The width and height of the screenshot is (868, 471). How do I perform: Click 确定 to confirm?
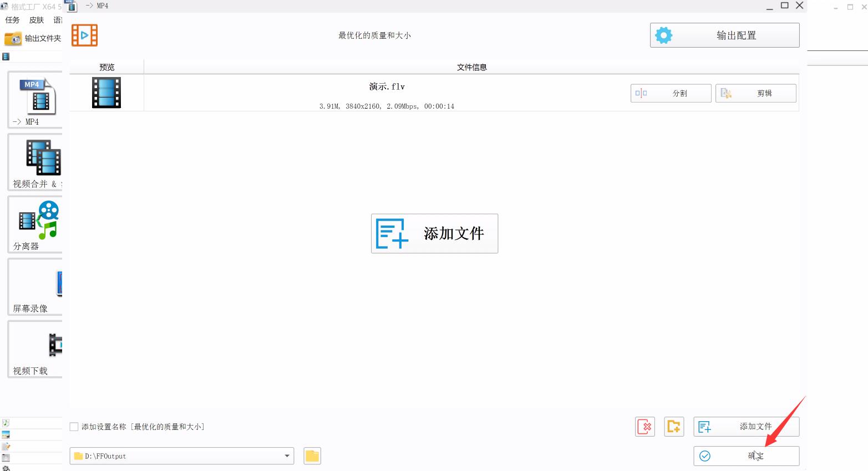click(746, 456)
